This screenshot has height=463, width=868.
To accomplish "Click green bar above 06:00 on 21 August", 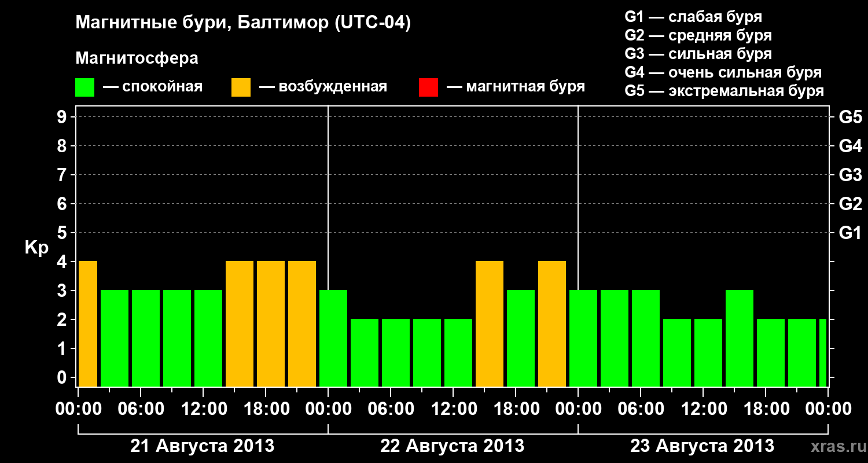I will point(146,339).
